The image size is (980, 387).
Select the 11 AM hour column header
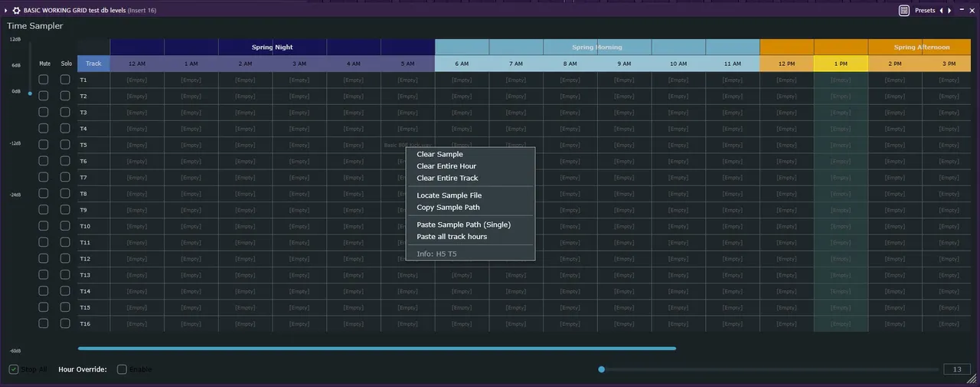click(x=732, y=64)
